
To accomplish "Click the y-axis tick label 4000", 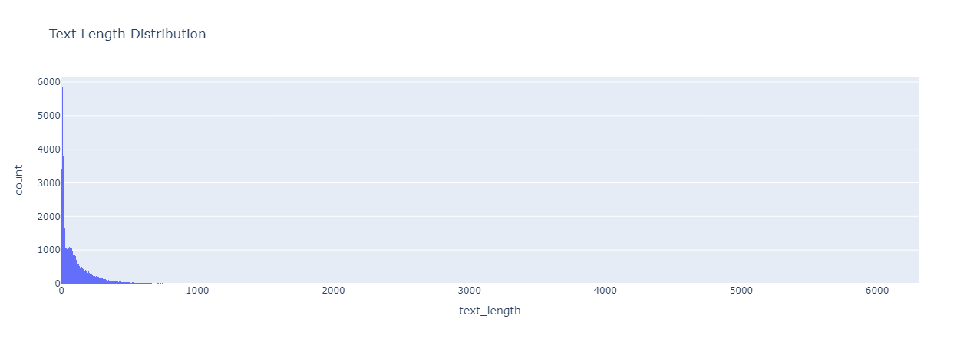I will coord(50,149).
